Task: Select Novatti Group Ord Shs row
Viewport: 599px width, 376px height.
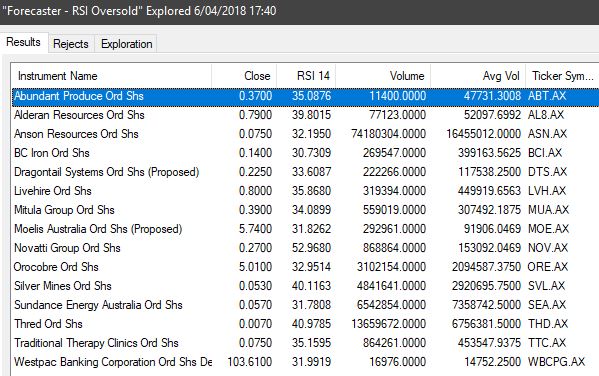Action: 305,248
